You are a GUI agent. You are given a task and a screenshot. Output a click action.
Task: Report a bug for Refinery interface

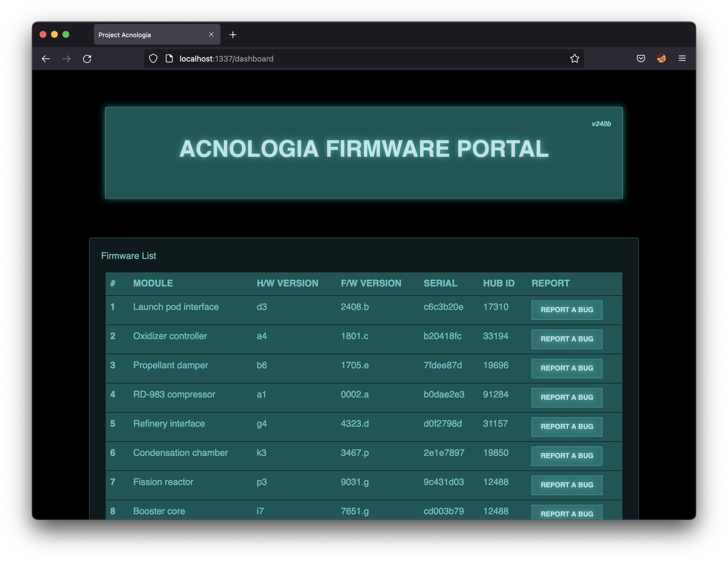tap(566, 427)
